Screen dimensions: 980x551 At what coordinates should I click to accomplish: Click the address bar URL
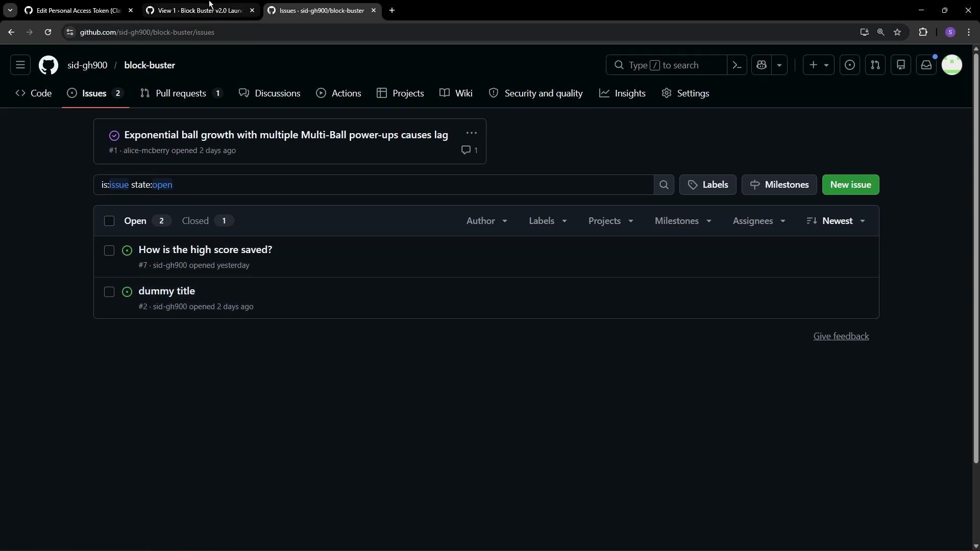(x=147, y=32)
